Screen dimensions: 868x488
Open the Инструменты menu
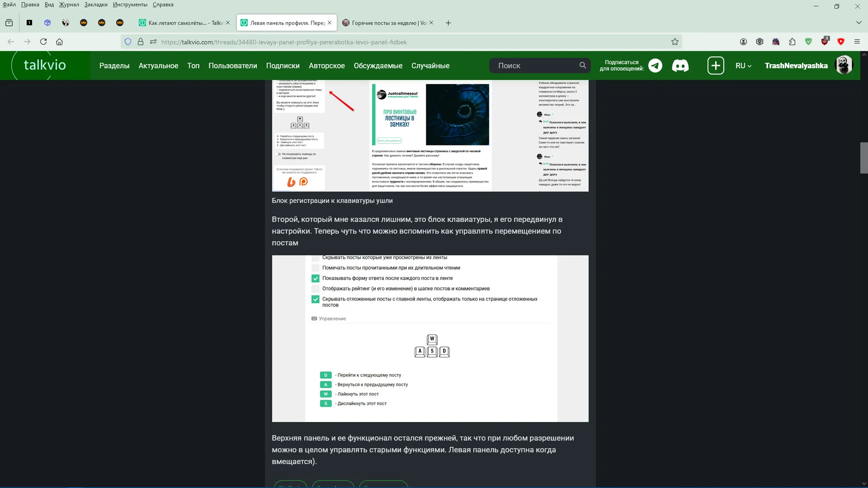click(x=130, y=5)
